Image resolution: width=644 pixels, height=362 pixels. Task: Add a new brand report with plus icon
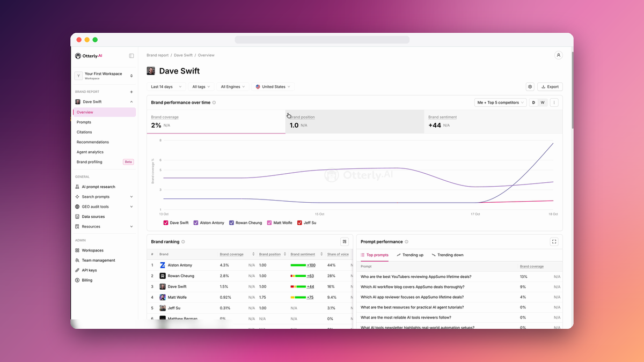131,92
